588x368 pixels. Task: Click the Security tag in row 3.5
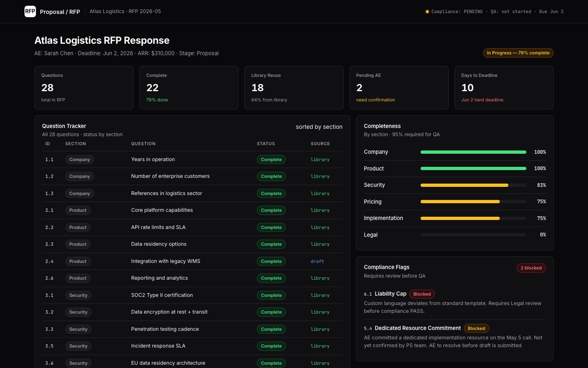[x=78, y=346]
